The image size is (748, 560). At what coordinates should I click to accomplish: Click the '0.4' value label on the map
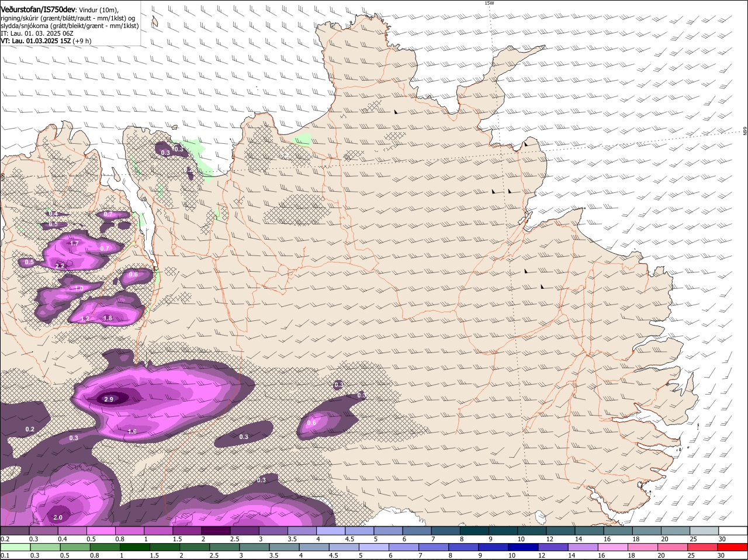(x=53, y=213)
